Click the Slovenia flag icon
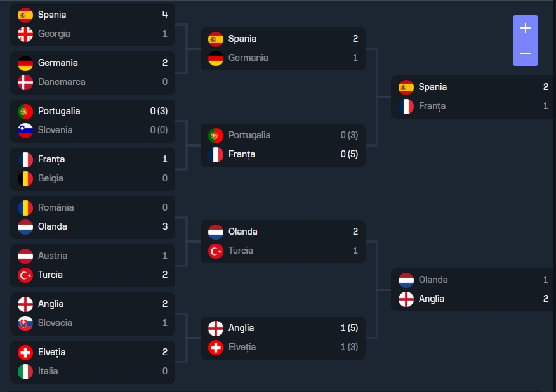Viewport: 556px width, 392px height. coord(25,130)
